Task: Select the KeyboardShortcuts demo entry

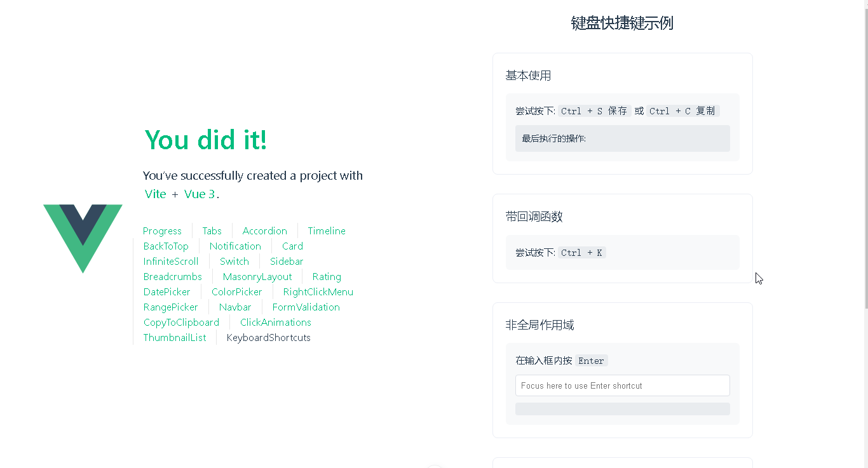Action: coord(268,337)
